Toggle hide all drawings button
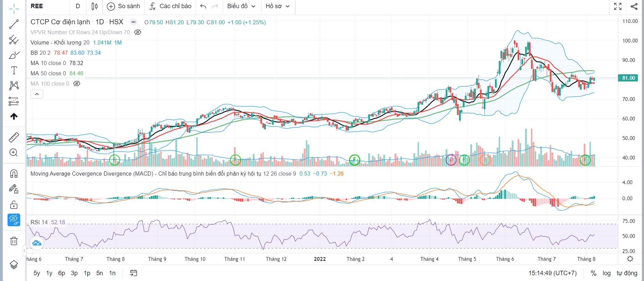This screenshot has width=644, height=281. coord(14,220)
